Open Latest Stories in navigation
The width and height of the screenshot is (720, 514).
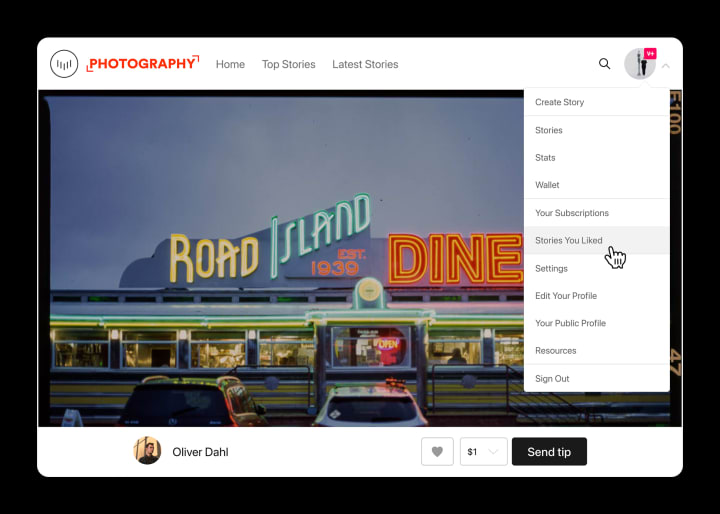(365, 64)
